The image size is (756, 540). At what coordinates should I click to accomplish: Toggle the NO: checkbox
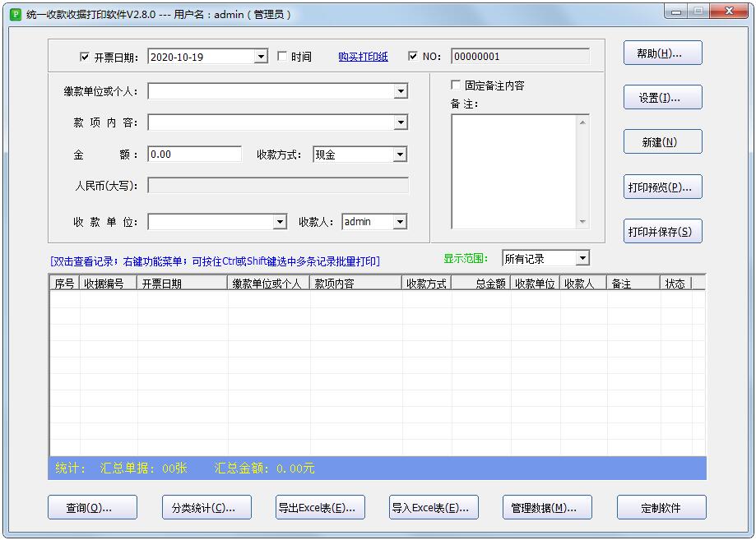tap(413, 57)
